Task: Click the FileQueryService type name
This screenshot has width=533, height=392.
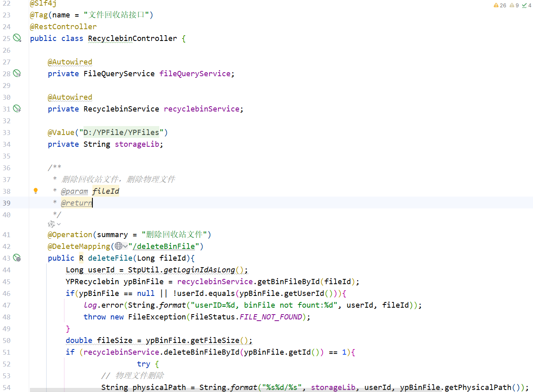Action: pyautogui.click(x=119, y=74)
